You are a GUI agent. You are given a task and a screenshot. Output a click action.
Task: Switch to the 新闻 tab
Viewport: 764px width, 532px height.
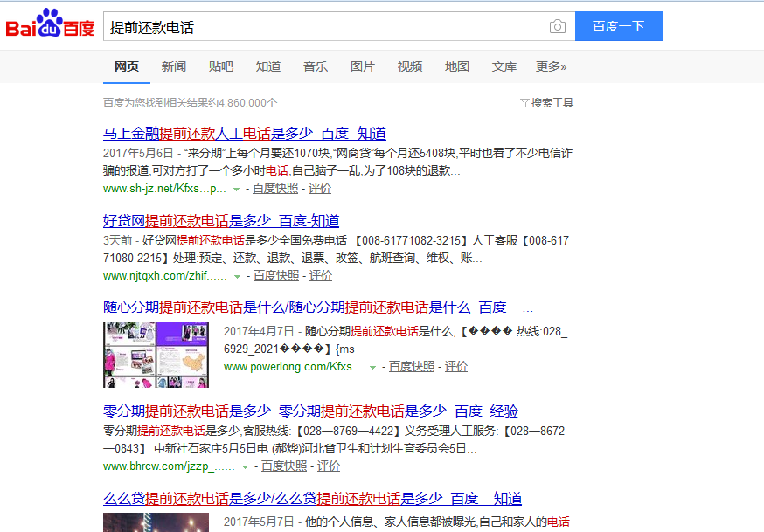[x=174, y=66]
